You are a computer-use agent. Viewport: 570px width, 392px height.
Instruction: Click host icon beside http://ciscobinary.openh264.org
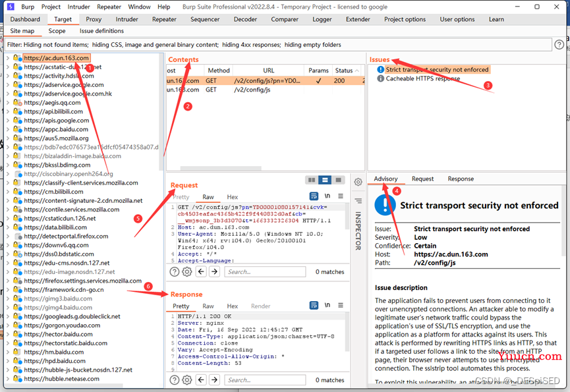(18, 174)
